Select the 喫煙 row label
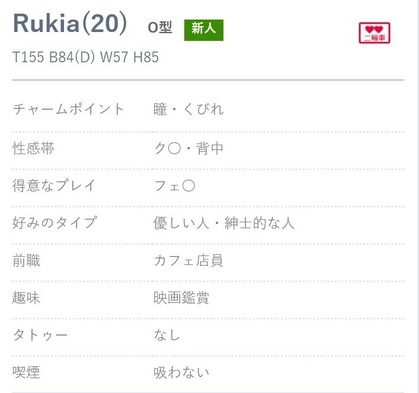This screenshot has height=393, width=419. (26, 372)
